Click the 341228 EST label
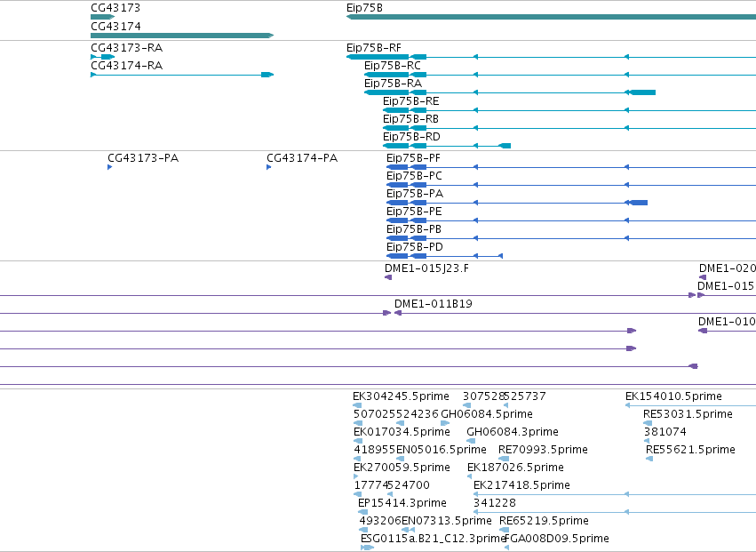The image size is (756, 552). [x=495, y=504]
